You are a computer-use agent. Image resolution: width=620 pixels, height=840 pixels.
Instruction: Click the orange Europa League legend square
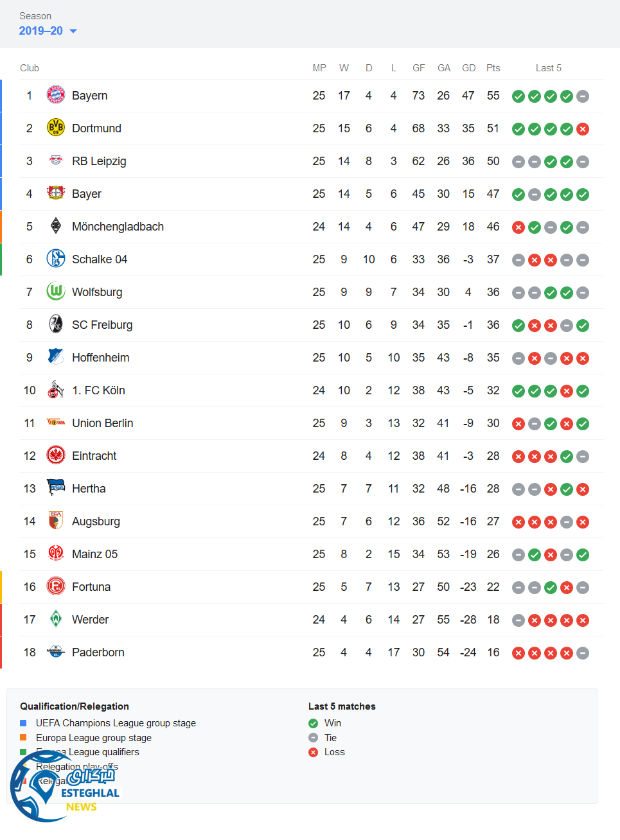[x=23, y=738]
